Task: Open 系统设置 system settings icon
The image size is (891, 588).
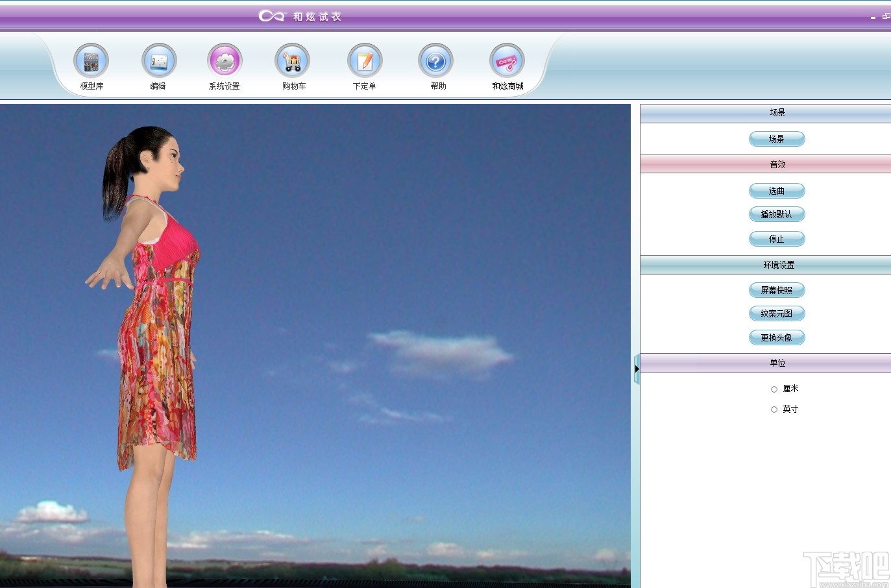Action: point(225,61)
